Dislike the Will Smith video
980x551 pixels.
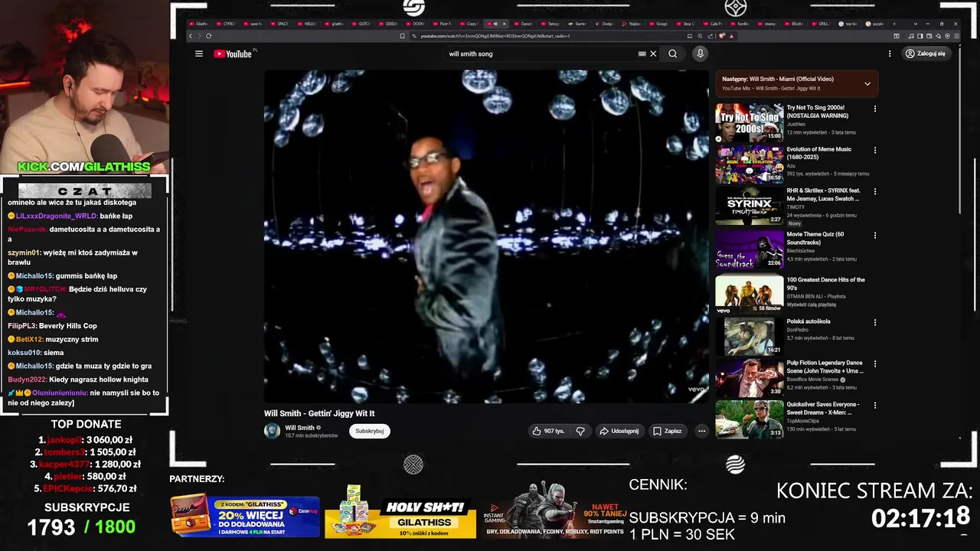[x=580, y=431]
